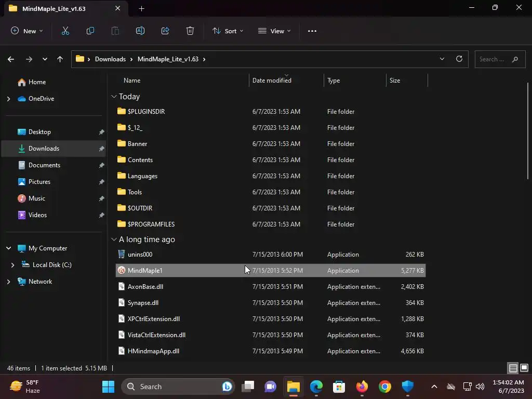Collapse My Computer tree node

pos(8,248)
